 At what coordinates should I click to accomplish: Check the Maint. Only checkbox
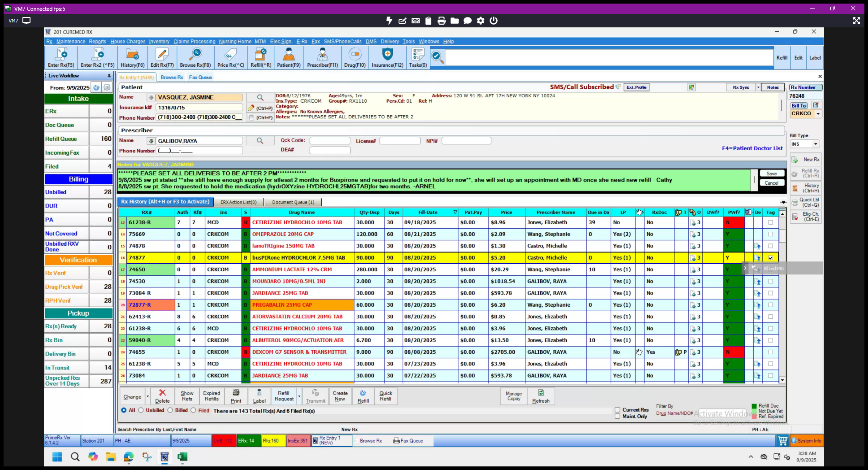click(617, 416)
